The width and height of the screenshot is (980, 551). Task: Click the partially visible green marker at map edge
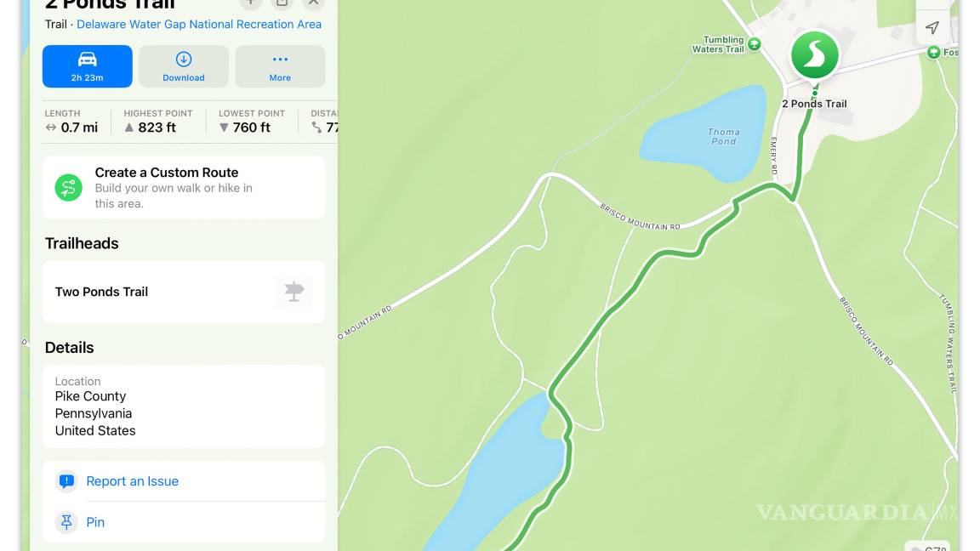pyautogui.click(x=934, y=53)
